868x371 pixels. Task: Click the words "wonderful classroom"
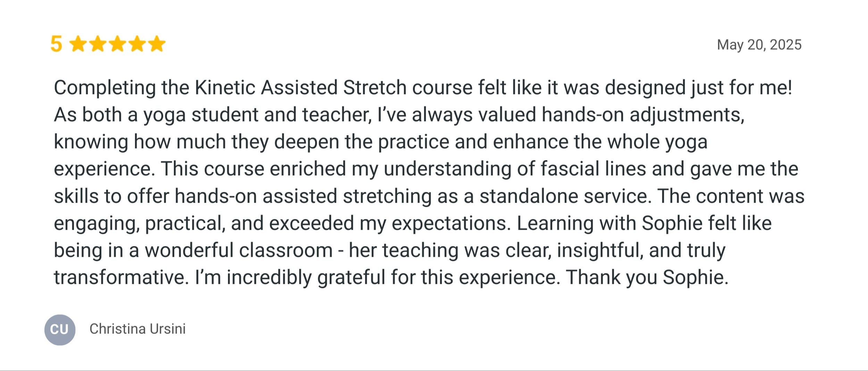(239, 250)
